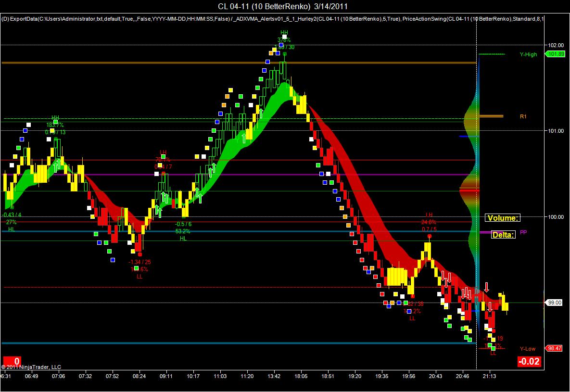Click the green 101.89 Y-High price marker
Viewport: 570px width, 392px height.
pyautogui.click(x=555, y=54)
